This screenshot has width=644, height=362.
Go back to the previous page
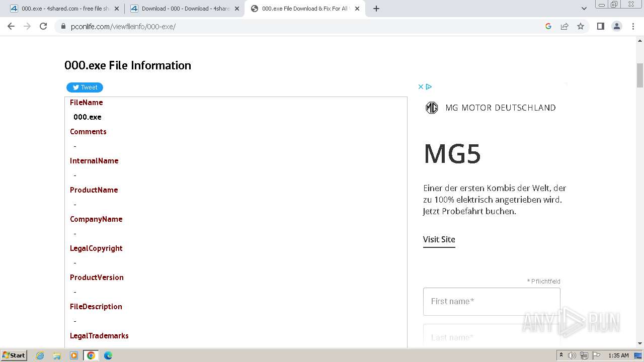[x=11, y=26]
